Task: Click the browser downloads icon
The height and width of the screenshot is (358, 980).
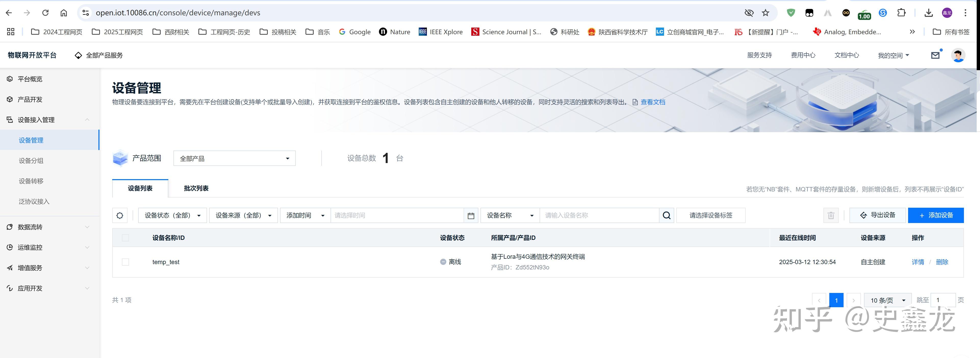Action: pos(929,13)
